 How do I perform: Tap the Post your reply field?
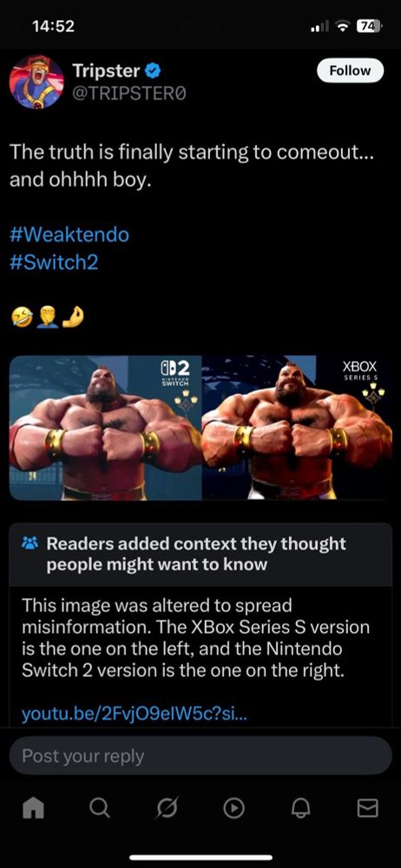pyautogui.click(x=200, y=756)
